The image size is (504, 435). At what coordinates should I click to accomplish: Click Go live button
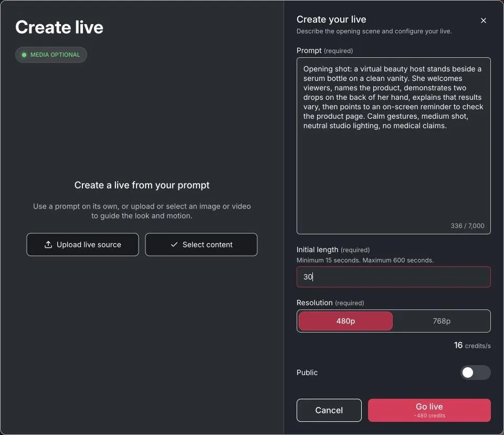429,410
